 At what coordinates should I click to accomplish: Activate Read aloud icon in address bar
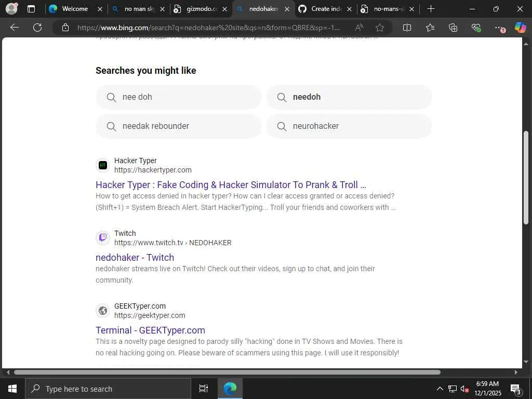[359, 28]
